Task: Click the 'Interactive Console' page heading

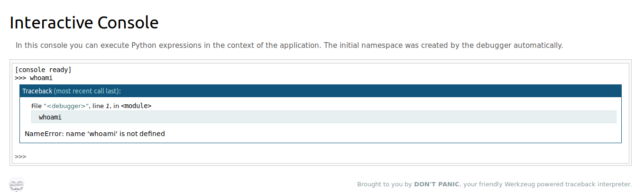Action: [x=84, y=22]
